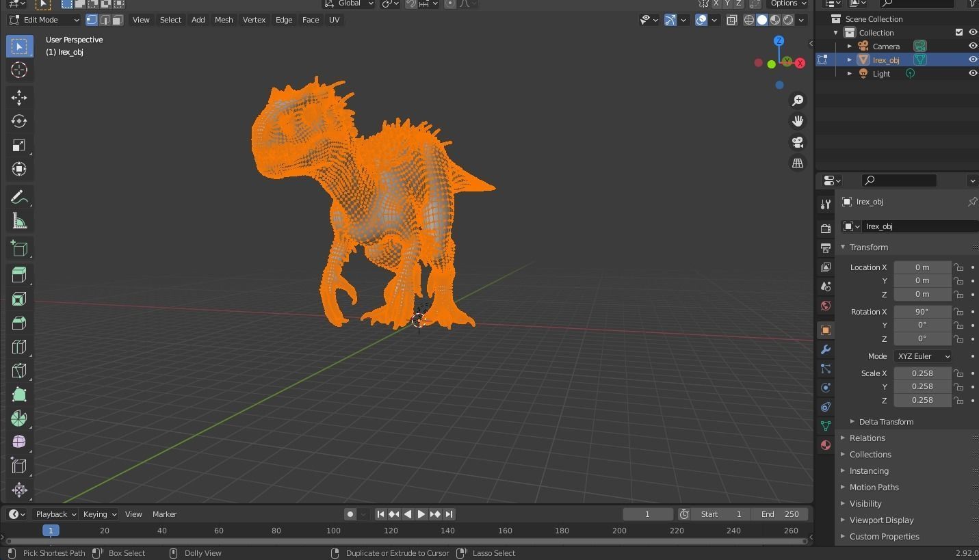Screen dimensions: 979x560
Task: Switch perspective/orthographic grid icon
Action: (x=798, y=163)
